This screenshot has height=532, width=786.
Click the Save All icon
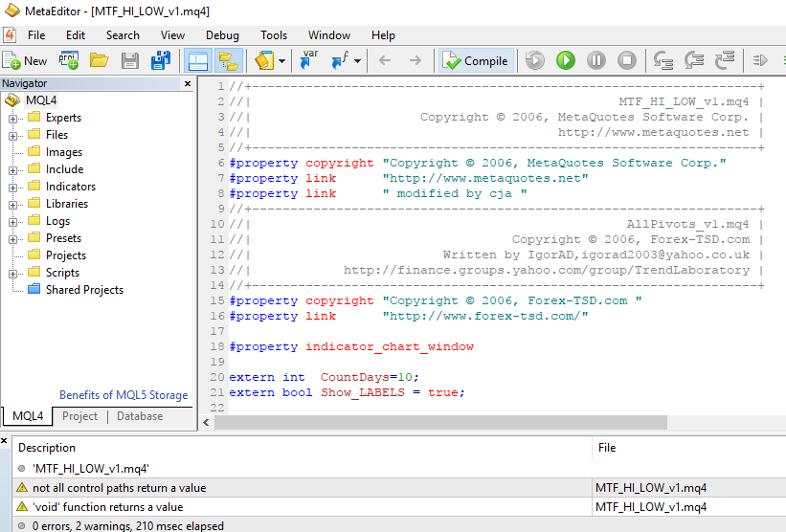click(161, 60)
